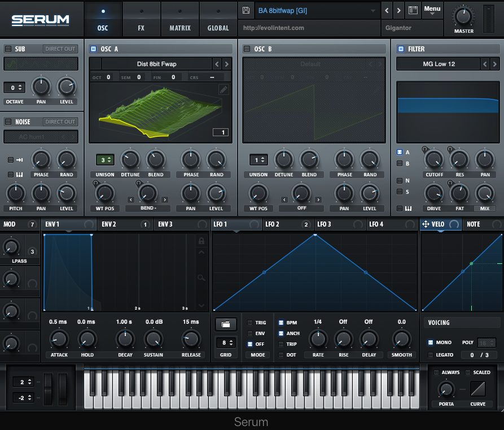Switch to the FX tab
The width and height of the screenshot is (504, 430).
141,19
